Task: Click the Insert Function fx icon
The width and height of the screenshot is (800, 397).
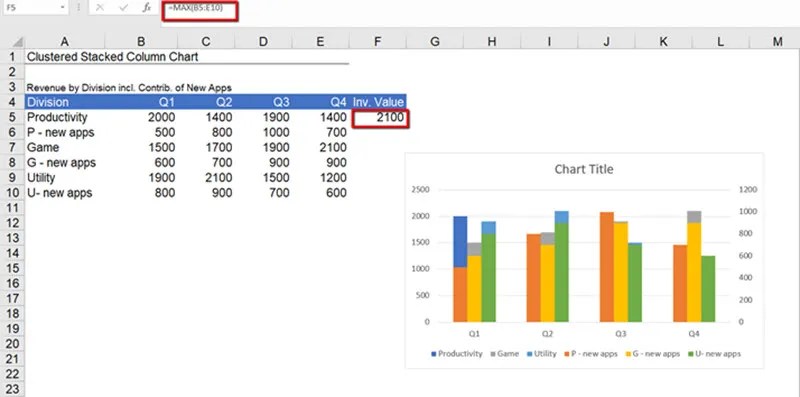Action: click(146, 8)
